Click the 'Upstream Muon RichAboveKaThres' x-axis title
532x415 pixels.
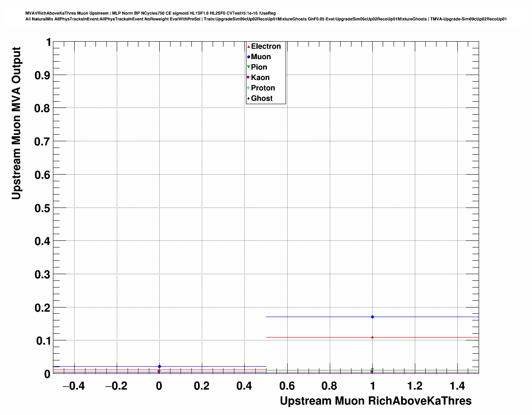(375, 401)
